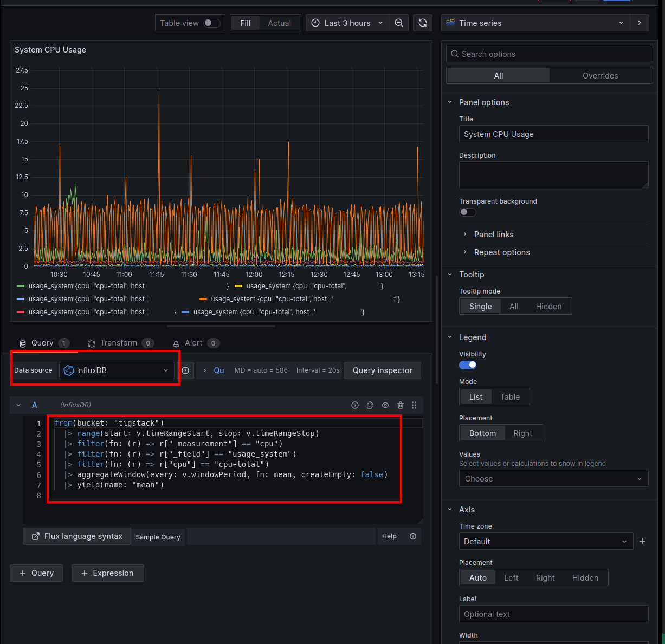The image size is (665, 644).
Task: Grab the drag handle on query A row
Action: coord(414,405)
